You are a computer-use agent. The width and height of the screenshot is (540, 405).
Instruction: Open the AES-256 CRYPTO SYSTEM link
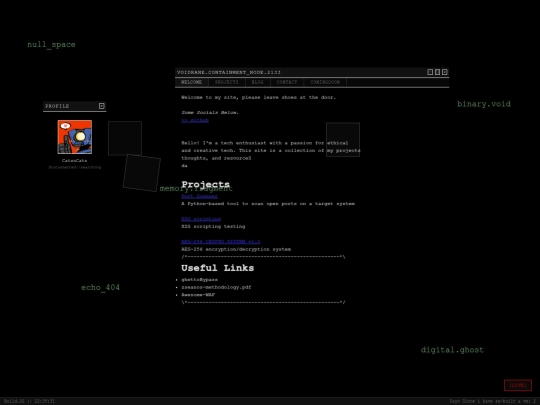coord(221,242)
